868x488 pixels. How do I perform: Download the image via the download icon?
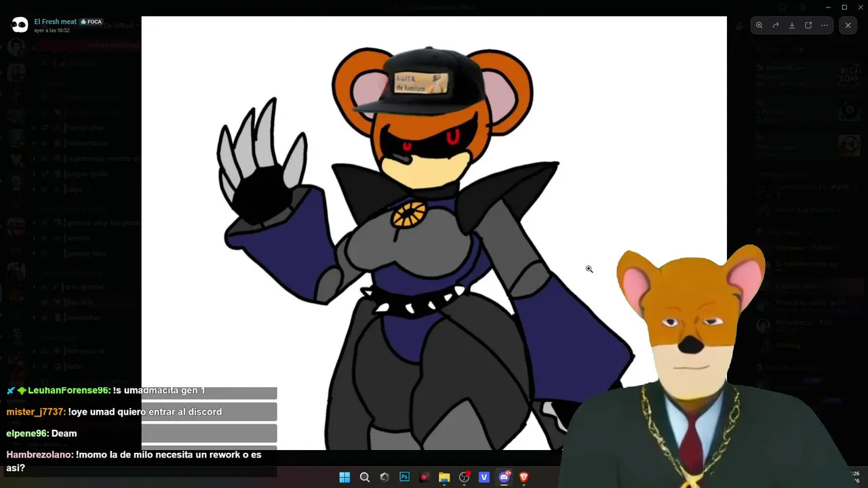click(x=792, y=25)
